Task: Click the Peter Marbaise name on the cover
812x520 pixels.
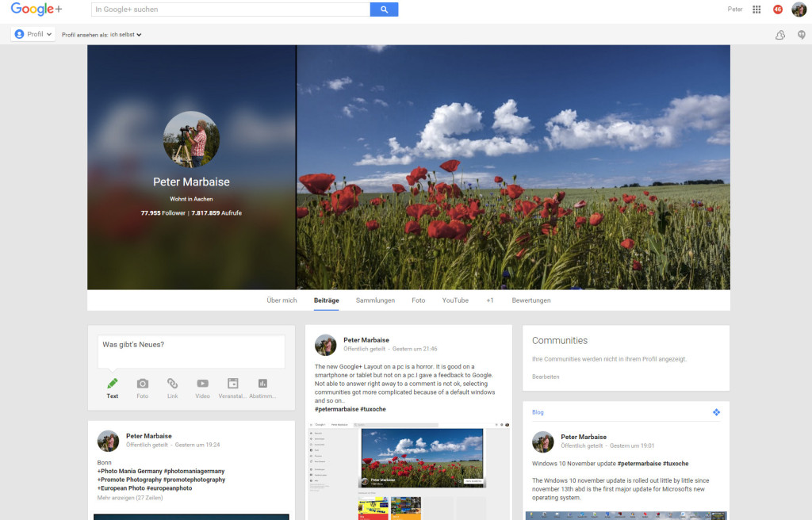Action: [191, 182]
